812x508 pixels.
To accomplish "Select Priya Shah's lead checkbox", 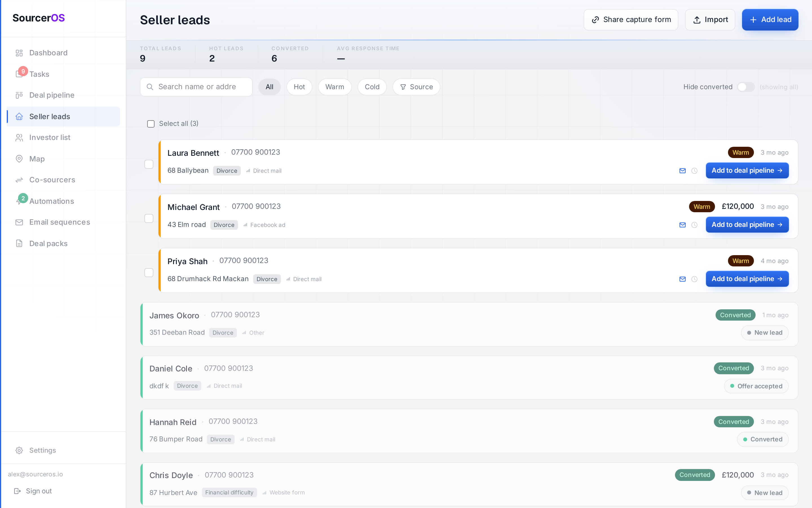I will [149, 272].
